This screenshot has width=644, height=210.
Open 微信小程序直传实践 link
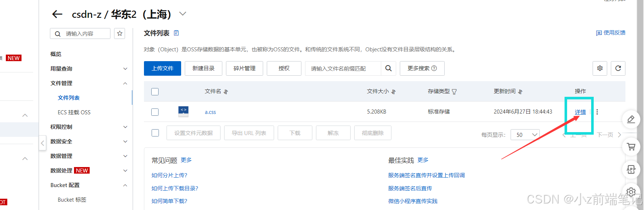point(413,201)
